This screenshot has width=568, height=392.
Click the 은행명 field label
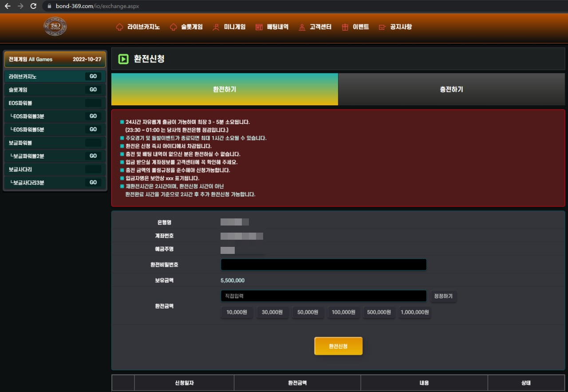tap(165, 222)
